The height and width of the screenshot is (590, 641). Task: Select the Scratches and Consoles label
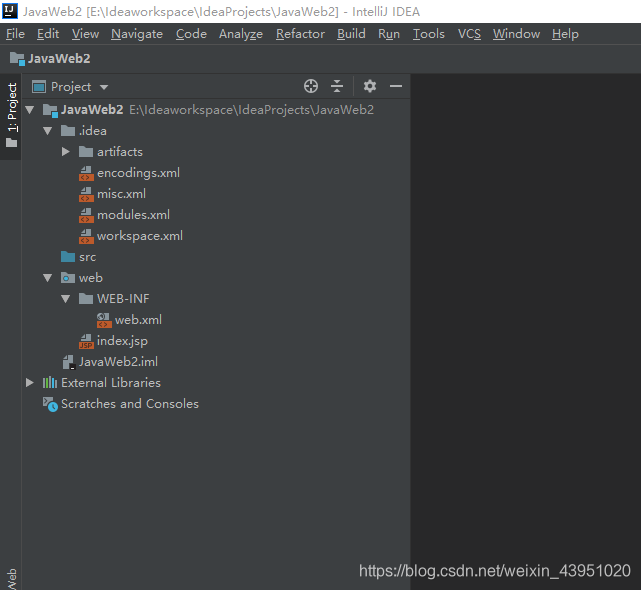[130, 404]
